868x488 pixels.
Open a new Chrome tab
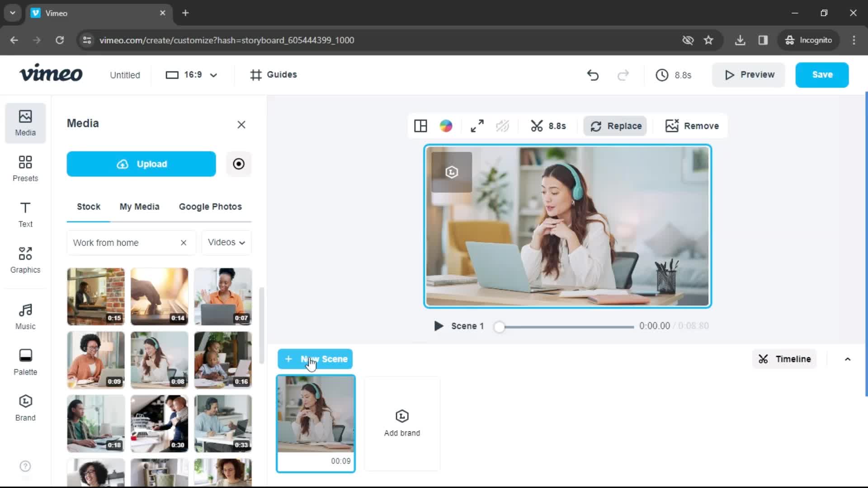(185, 13)
